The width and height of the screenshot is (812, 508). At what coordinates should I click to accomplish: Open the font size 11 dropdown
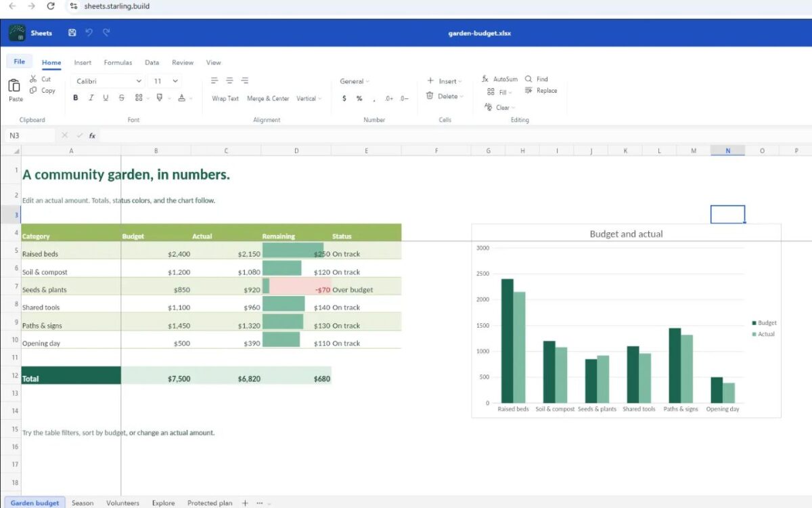coord(165,81)
